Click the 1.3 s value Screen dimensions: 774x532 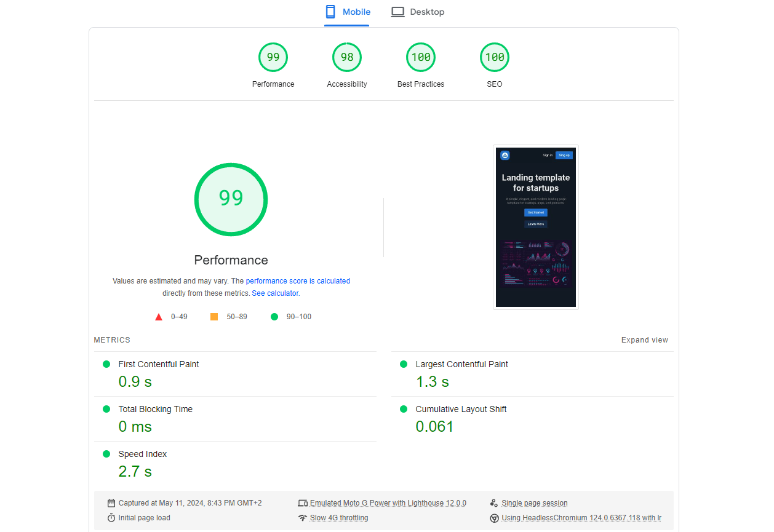pyautogui.click(x=432, y=382)
